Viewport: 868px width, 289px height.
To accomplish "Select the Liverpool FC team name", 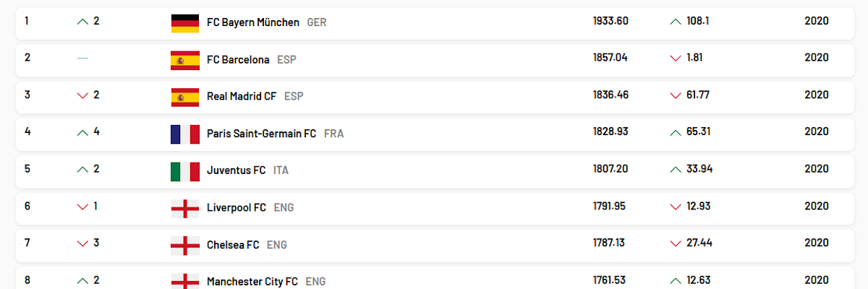I will [x=236, y=207].
